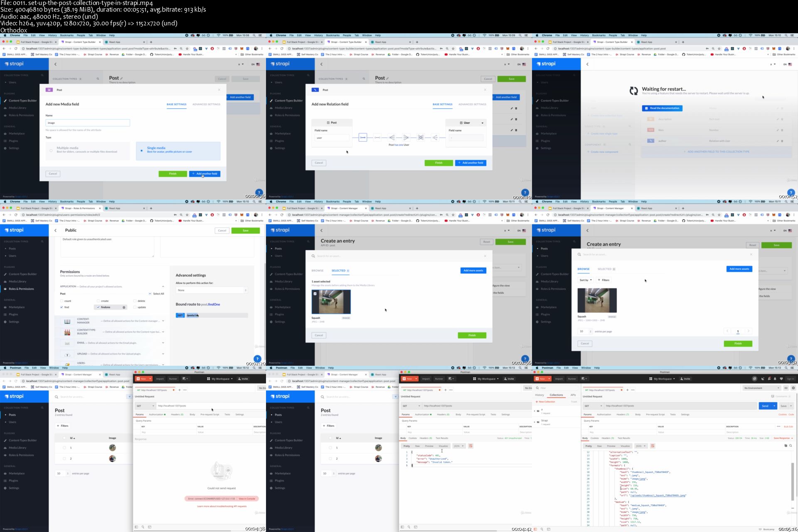798x532 pixels.
Task: Choose the Single media radio option
Action: click(142, 150)
